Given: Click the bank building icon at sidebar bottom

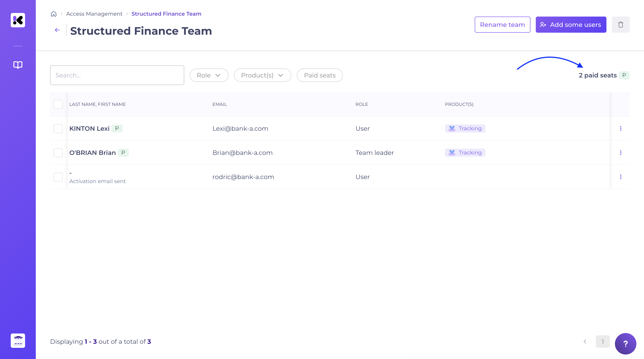Looking at the screenshot, I should [x=18, y=340].
